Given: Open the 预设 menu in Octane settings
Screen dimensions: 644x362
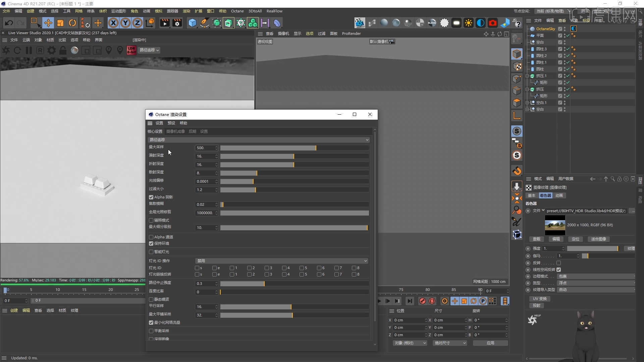Looking at the screenshot, I should pyautogui.click(x=171, y=123).
